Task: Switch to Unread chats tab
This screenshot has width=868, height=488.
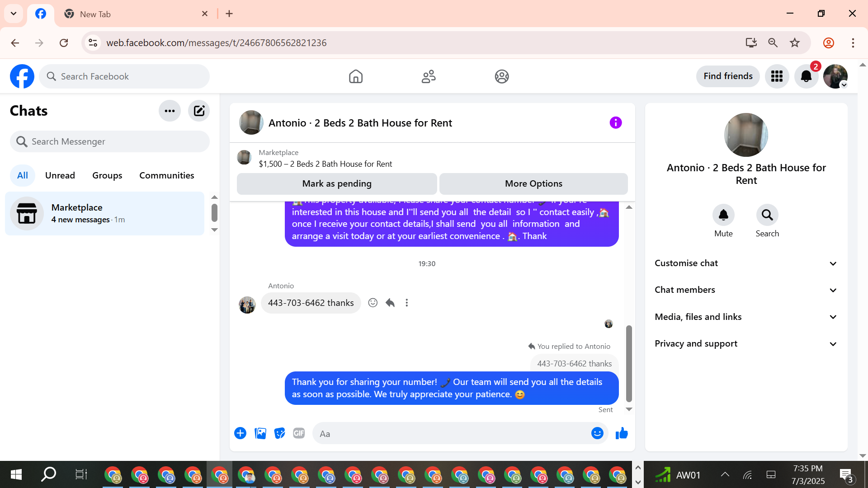Action: [60, 175]
